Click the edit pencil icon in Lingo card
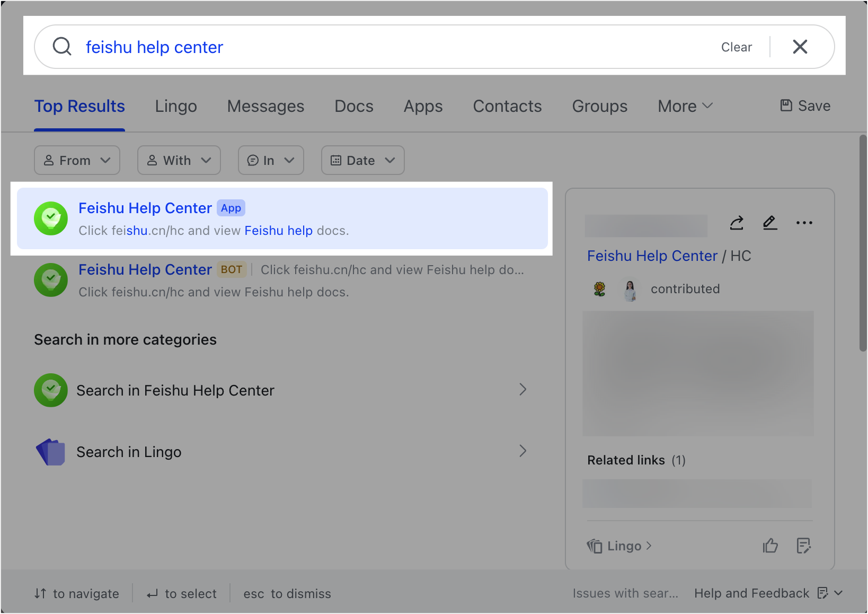Screen dimensions: 868x614 click(x=770, y=223)
